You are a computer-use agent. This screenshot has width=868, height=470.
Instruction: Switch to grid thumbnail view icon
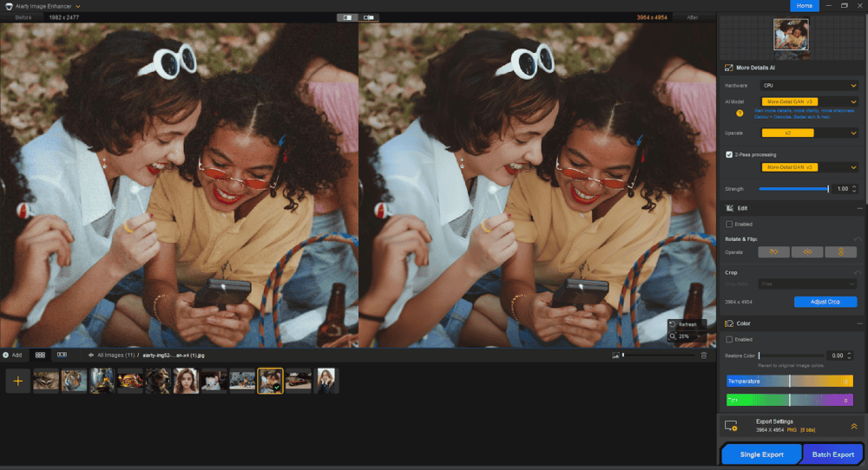(x=40, y=355)
